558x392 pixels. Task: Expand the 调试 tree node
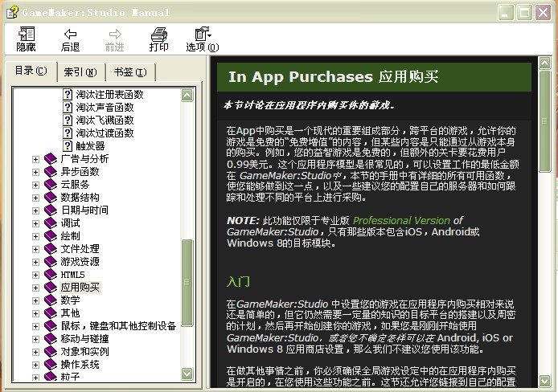tap(35, 223)
